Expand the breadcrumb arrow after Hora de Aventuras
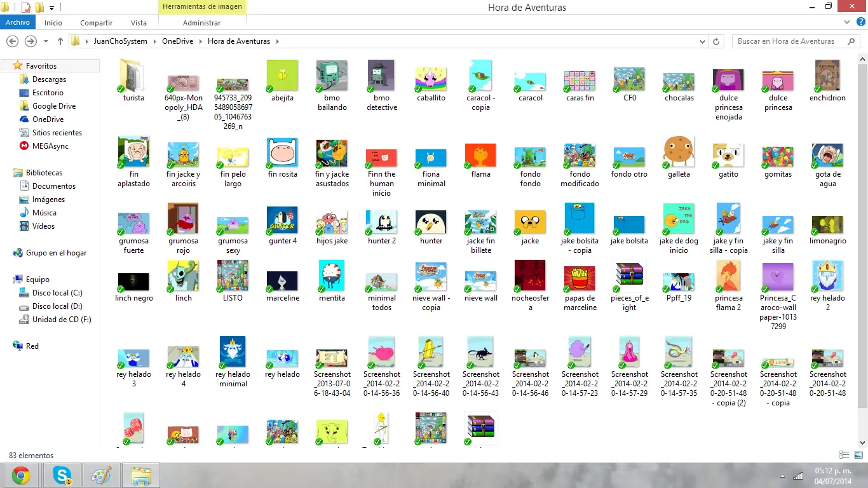 278,41
